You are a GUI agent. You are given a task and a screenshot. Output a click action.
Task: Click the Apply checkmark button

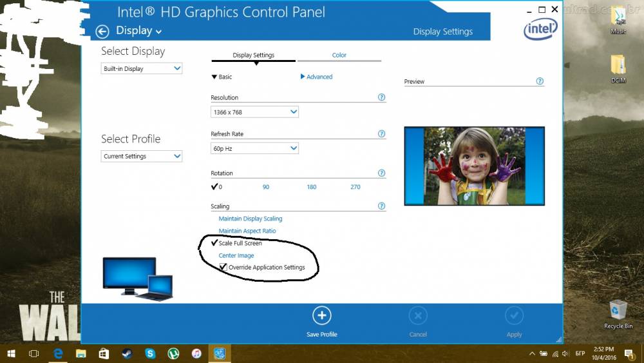click(514, 316)
